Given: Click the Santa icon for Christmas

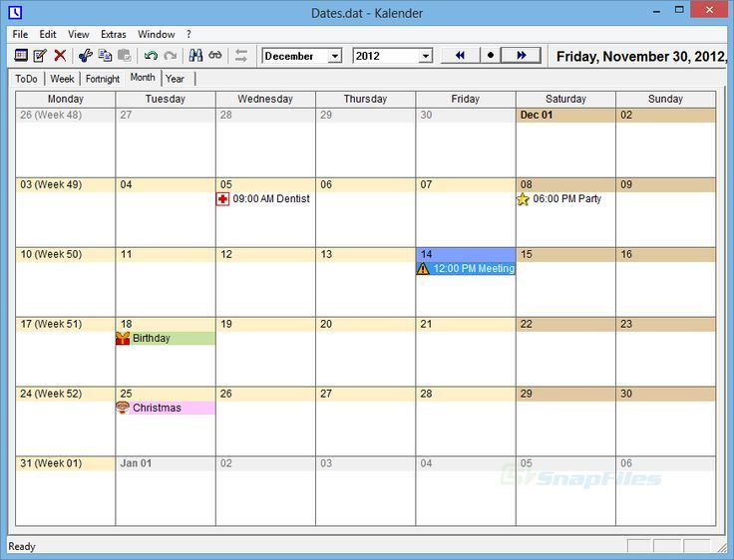Looking at the screenshot, I should tap(123, 408).
